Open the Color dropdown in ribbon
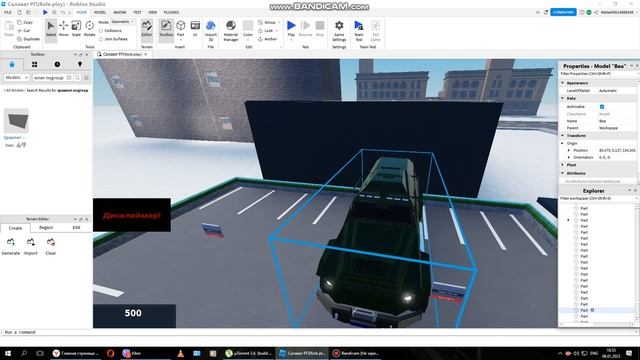This screenshot has height=360, width=640. (x=248, y=40)
